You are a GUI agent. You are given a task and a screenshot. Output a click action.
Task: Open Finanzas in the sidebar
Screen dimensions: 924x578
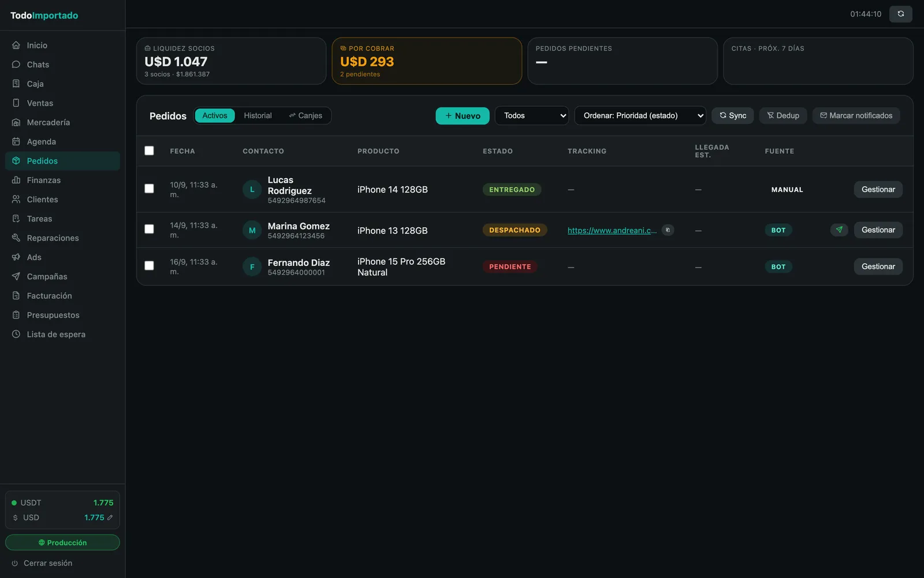click(62, 180)
